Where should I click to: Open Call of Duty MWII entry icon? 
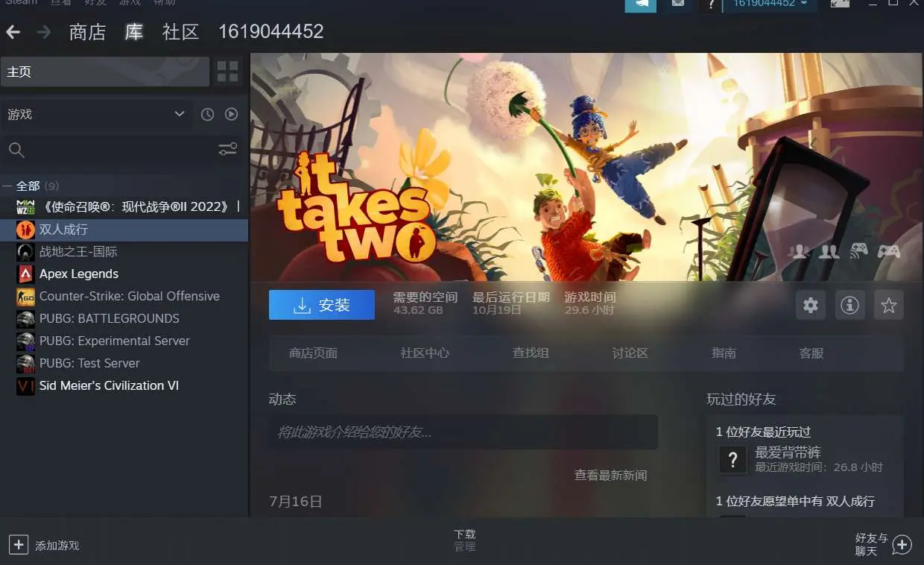[x=26, y=206]
